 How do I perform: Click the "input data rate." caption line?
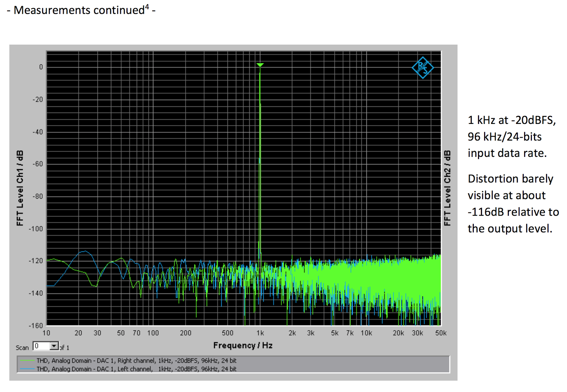(507, 153)
